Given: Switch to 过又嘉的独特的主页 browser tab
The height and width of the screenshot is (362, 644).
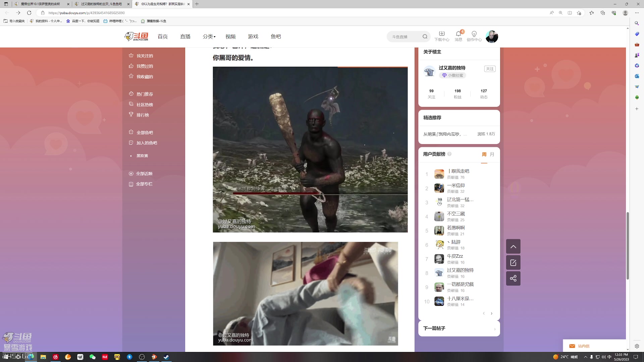Looking at the screenshot, I should 102,4.
